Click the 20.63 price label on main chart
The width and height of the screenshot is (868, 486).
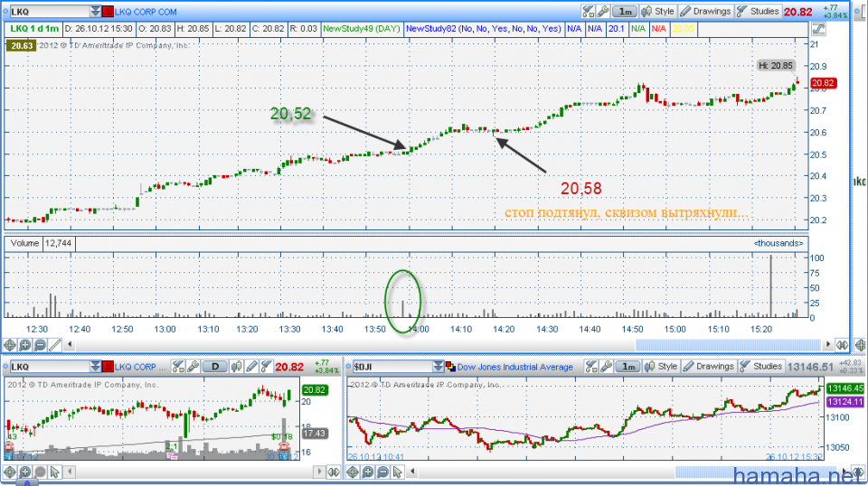click(22, 46)
